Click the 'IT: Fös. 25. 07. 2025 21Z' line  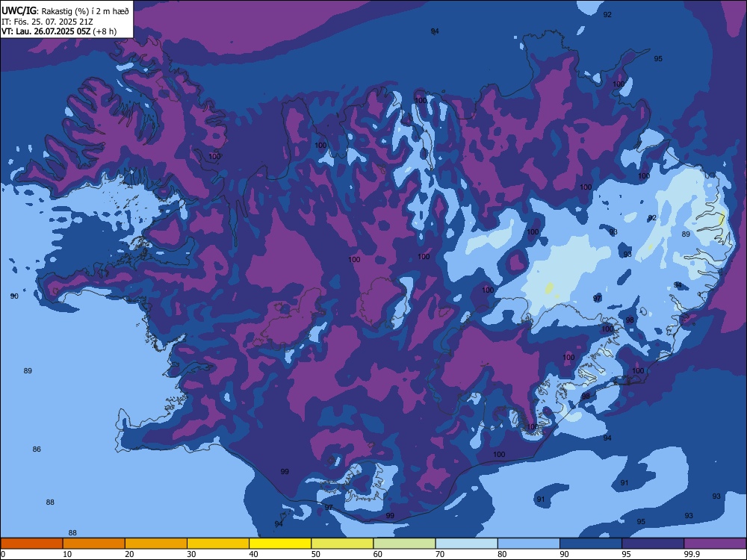tap(46, 22)
